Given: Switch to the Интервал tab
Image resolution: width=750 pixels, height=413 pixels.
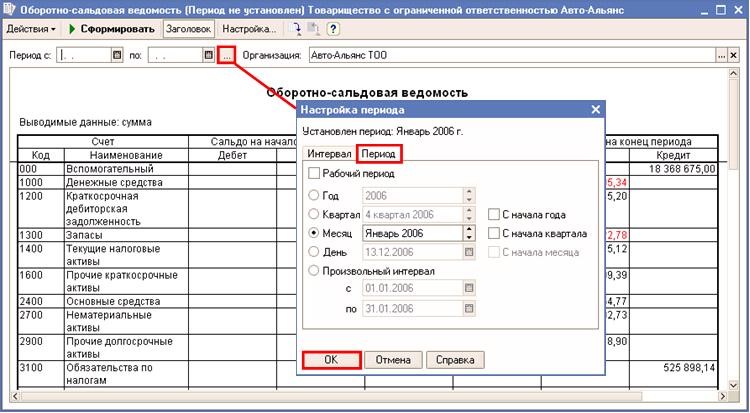Looking at the screenshot, I should pos(329,154).
